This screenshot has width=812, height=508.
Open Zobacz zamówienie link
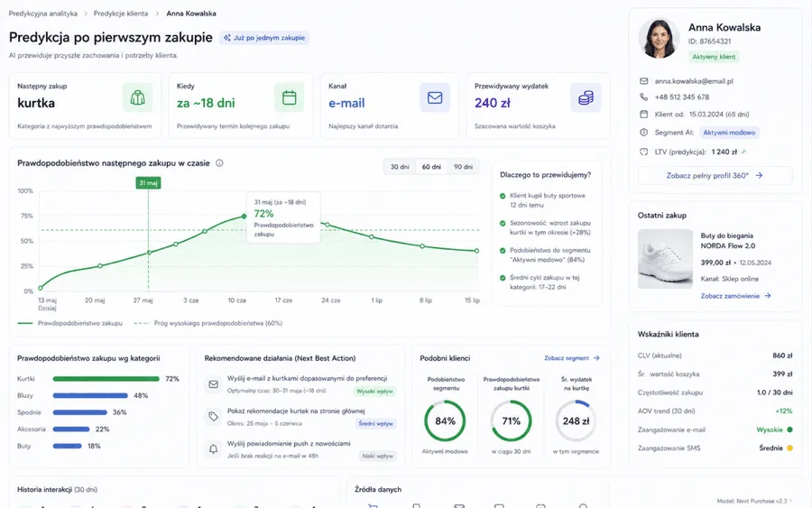[735, 296]
